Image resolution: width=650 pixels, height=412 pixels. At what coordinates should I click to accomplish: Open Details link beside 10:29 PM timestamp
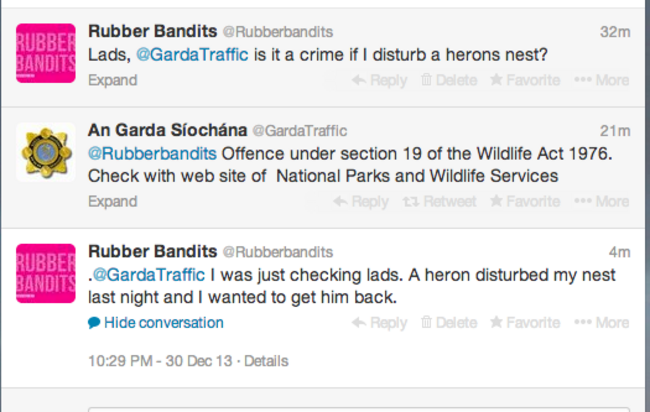click(266, 361)
